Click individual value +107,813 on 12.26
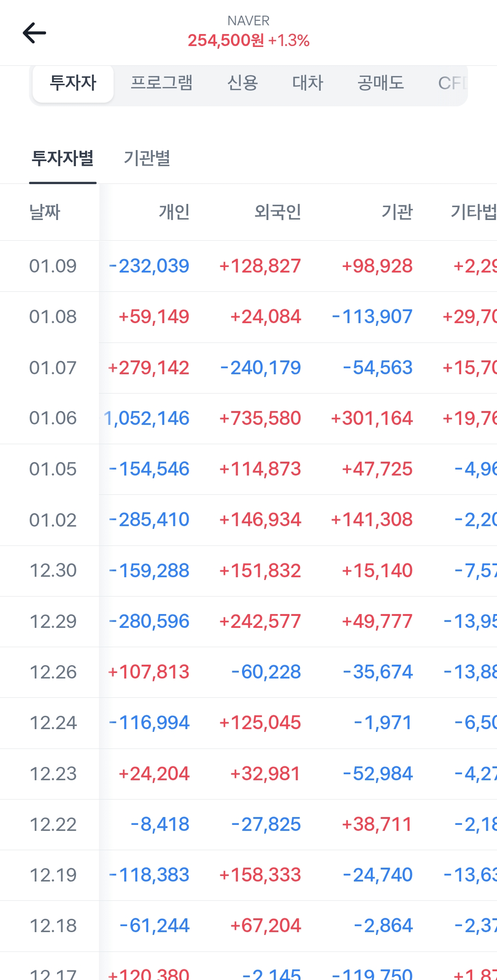 point(149,672)
